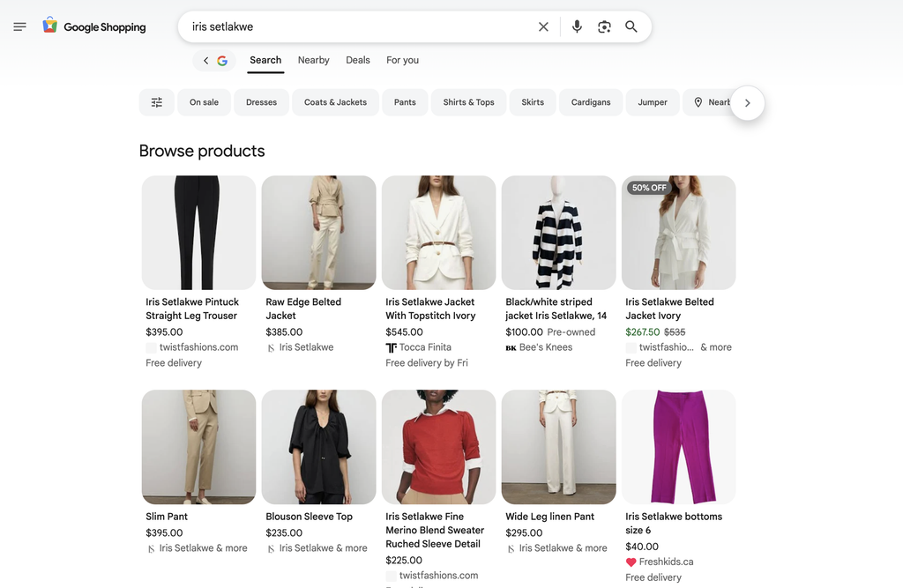Click Iris Setlakwe Belted Jacket Ivory title
This screenshot has width=903, height=588.
[669, 309]
